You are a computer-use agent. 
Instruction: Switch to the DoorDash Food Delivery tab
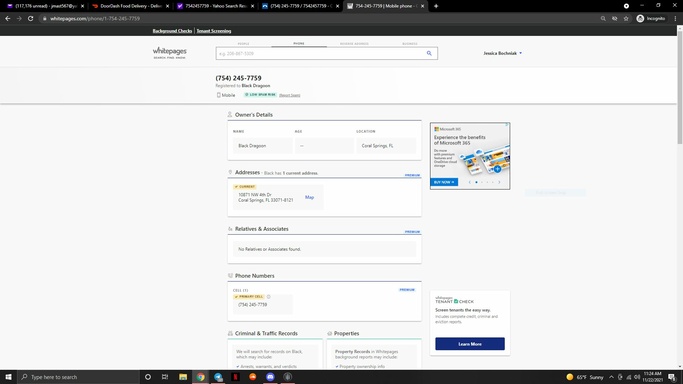click(x=131, y=6)
